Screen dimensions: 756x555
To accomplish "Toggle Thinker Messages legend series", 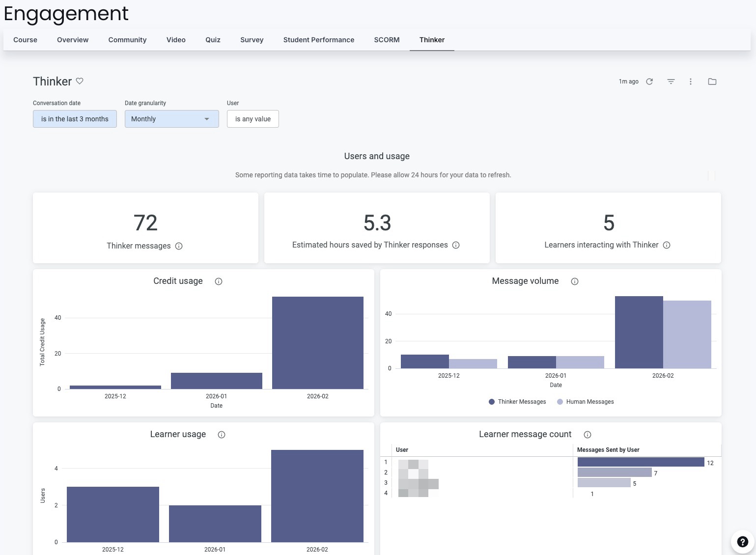I will pyautogui.click(x=517, y=402).
